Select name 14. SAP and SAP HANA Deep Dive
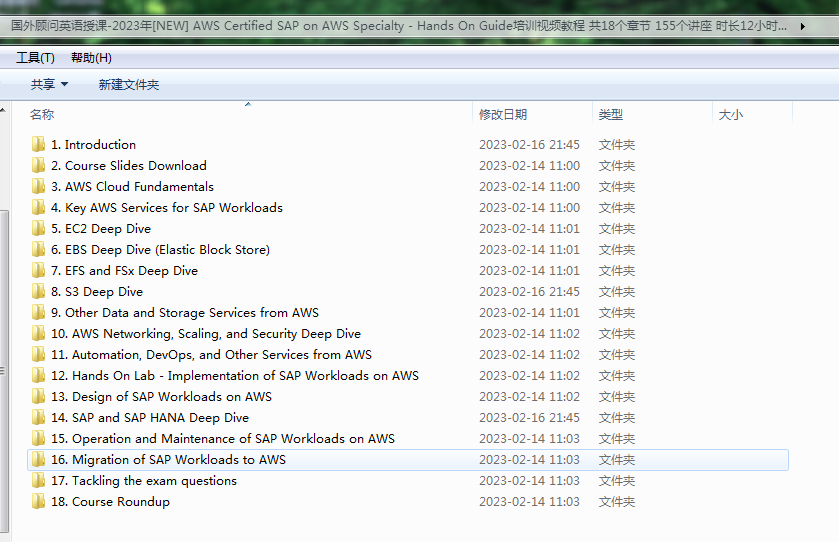839x542 pixels. click(x=150, y=417)
